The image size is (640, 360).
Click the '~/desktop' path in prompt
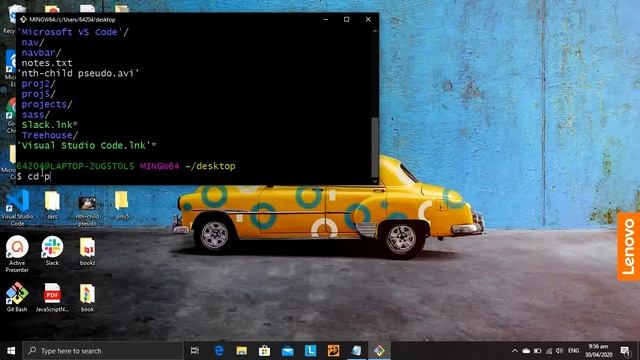(x=210, y=166)
